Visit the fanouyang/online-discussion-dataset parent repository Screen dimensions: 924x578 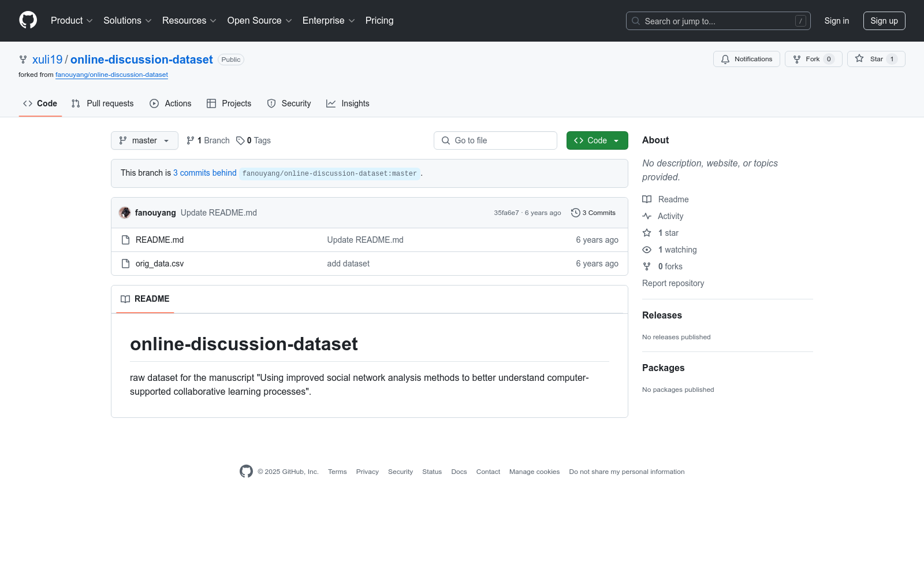tap(111, 75)
